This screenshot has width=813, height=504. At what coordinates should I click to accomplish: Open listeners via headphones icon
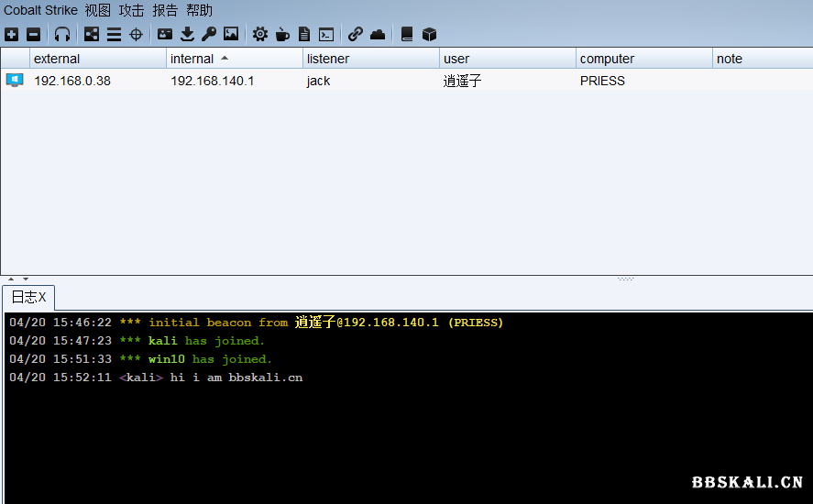click(62, 34)
